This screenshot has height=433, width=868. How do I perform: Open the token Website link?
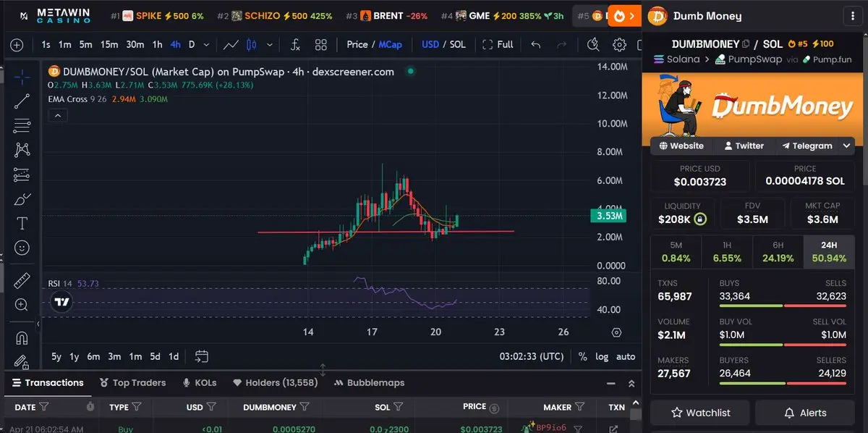coord(681,146)
